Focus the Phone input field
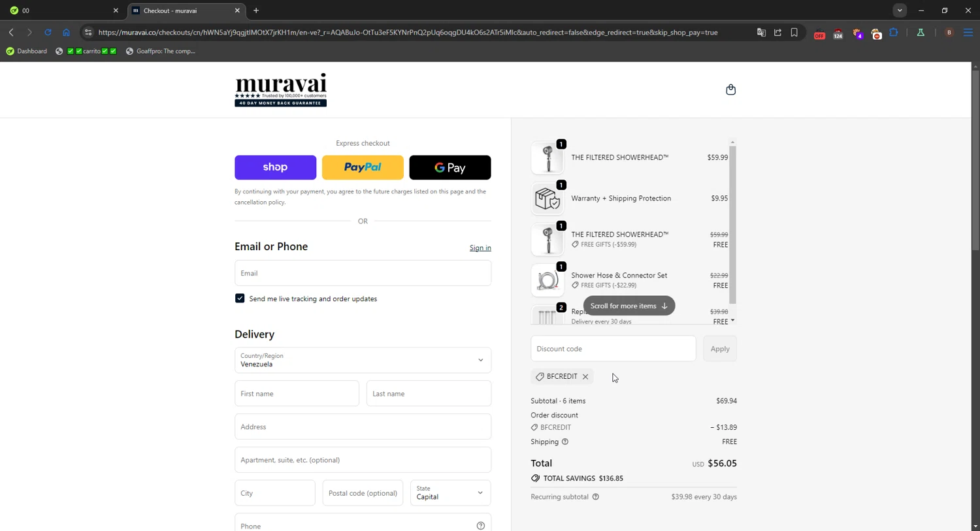This screenshot has width=980, height=531. click(363, 523)
